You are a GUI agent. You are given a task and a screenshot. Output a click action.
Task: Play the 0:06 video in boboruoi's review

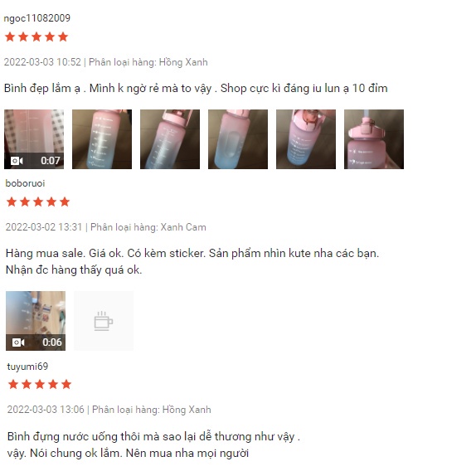coord(36,321)
